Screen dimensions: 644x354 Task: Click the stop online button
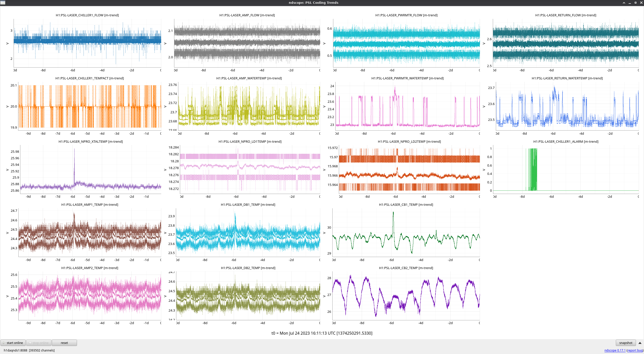click(39, 343)
